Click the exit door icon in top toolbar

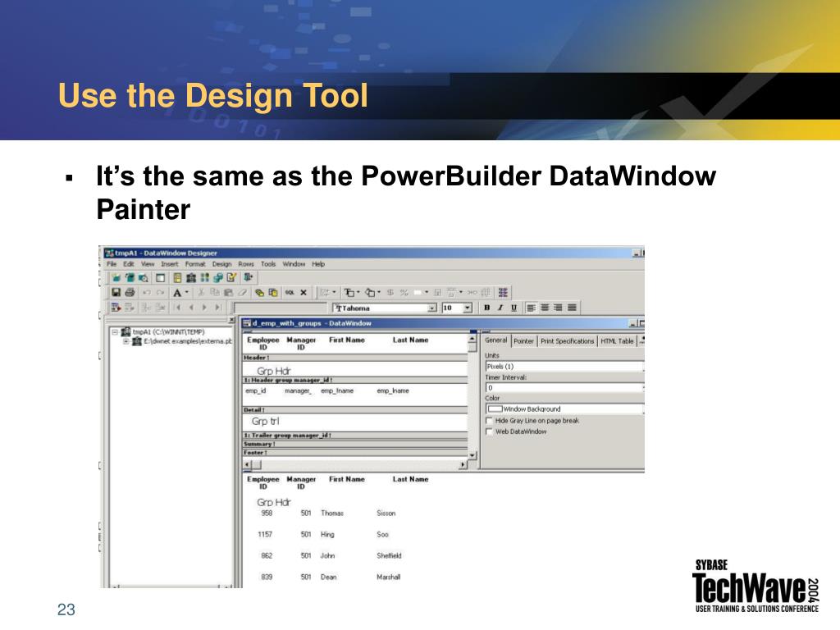pyautogui.click(x=248, y=277)
